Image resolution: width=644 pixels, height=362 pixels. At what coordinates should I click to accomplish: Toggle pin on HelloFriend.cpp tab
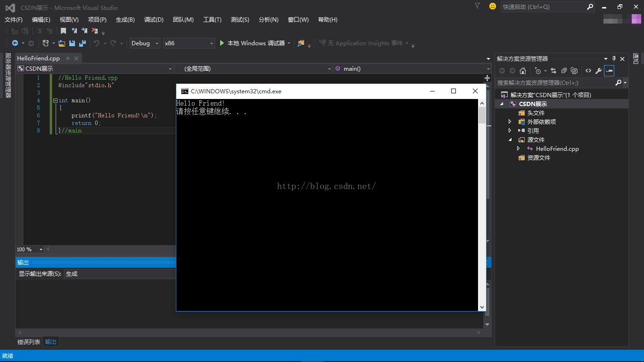pos(67,58)
